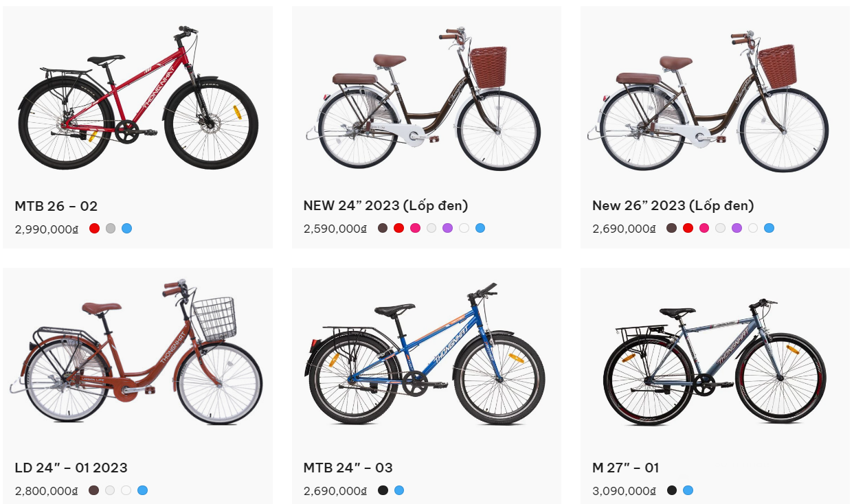Open the NEW 24” 2023 (Lốp đen) title link
Image resolution: width=854 pixels, height=504 pixels.
385,205
